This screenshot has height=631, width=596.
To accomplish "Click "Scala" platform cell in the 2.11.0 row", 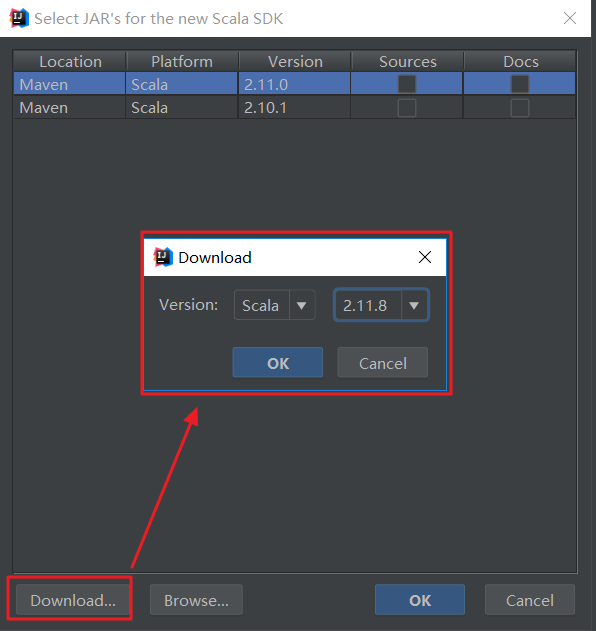I will tap(181, 84).
